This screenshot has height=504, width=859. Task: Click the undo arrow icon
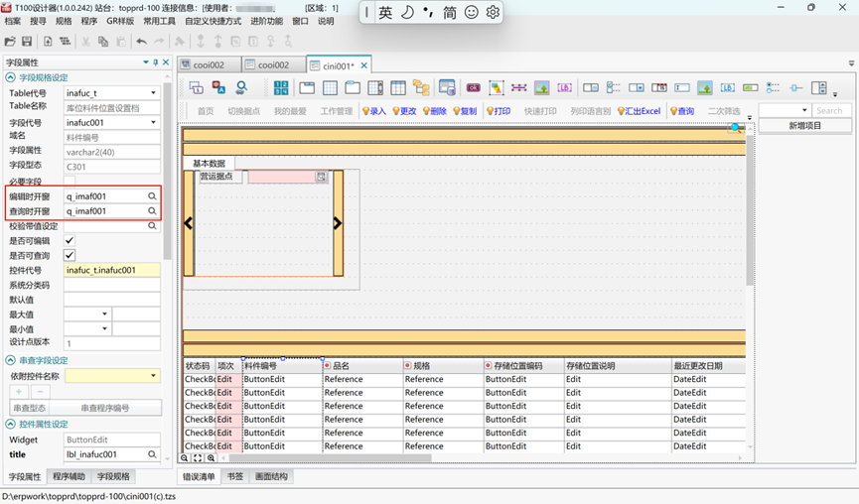pos(141,41)
